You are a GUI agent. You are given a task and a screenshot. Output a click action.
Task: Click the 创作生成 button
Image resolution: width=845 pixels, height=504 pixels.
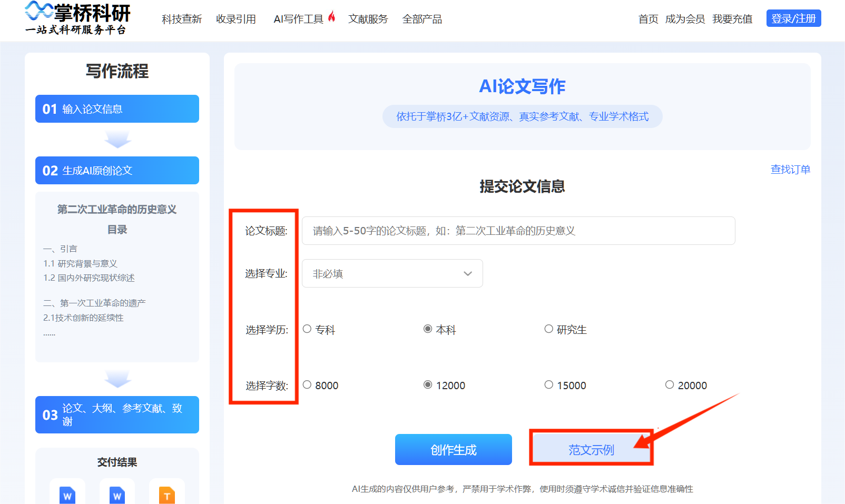[x=454, y=450]
